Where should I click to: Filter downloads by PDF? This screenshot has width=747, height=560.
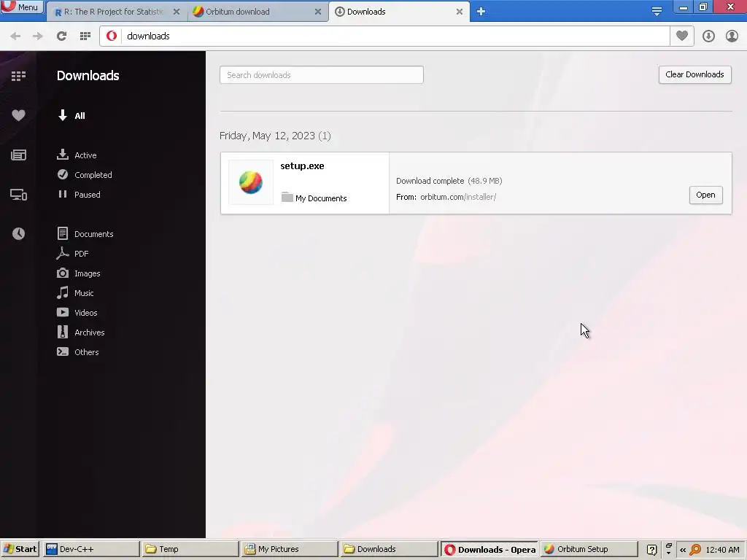(73, 253)
